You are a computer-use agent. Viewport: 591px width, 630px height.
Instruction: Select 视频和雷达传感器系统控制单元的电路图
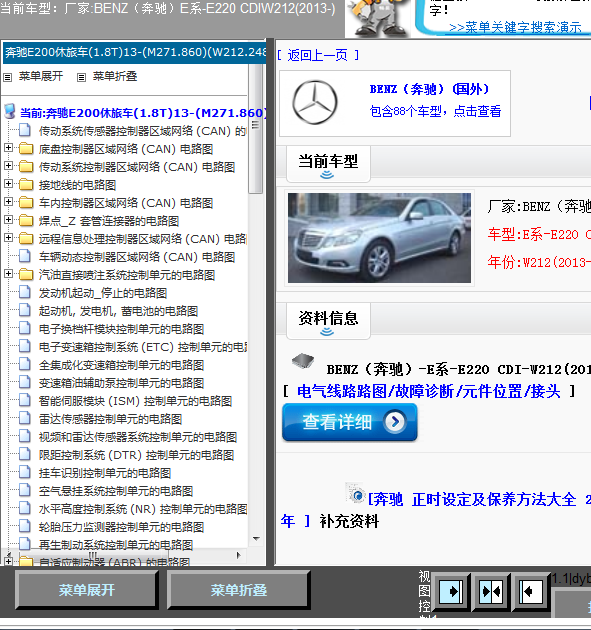coord(138,437)
